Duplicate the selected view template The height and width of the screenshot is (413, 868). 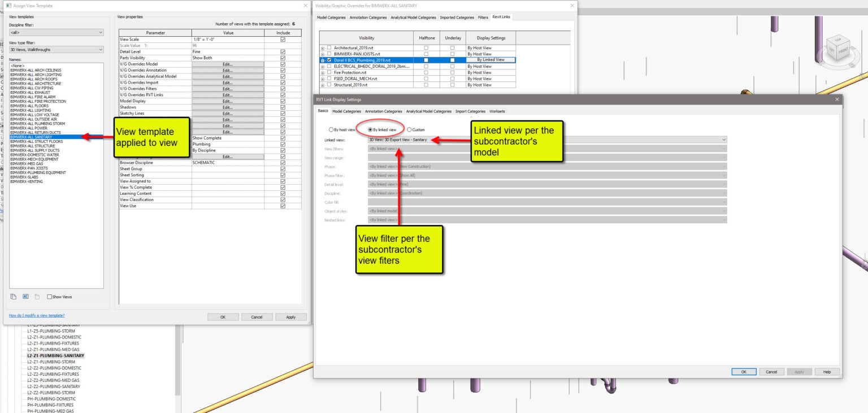(13, 297)
